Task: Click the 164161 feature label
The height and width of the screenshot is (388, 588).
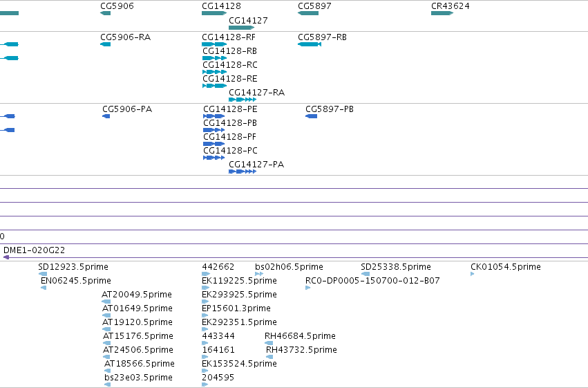Action: point(218,350)
